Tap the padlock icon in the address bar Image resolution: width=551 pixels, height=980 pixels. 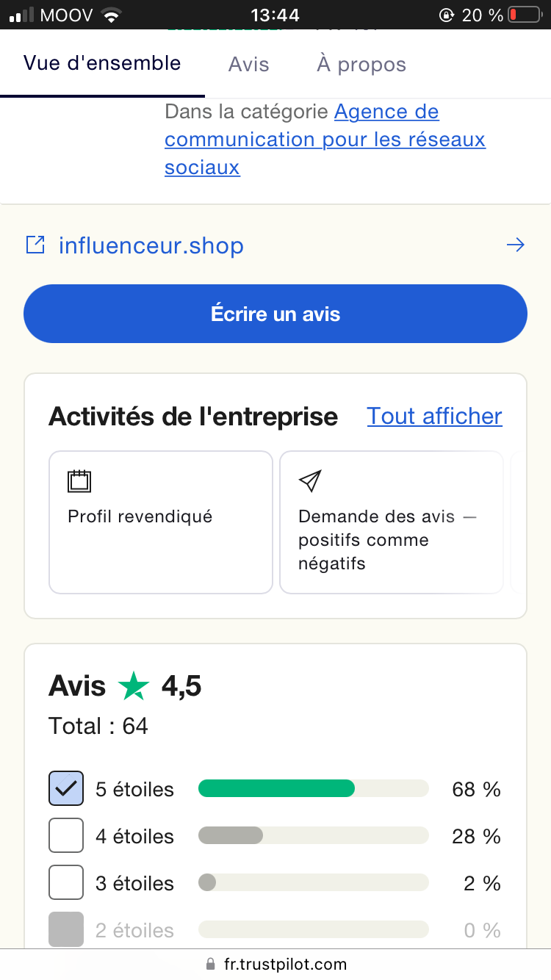[x=211, y=964]
